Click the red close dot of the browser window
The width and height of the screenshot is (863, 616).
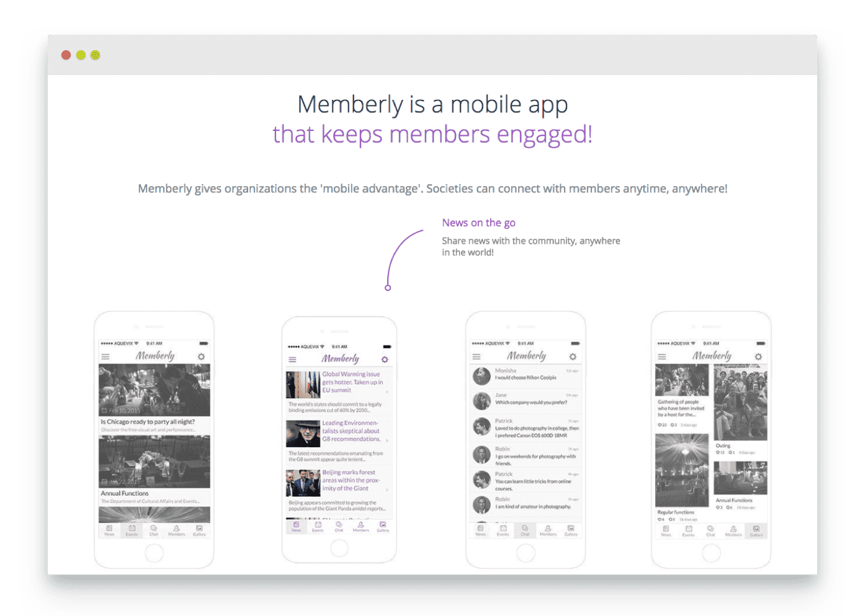coord(66,55)
